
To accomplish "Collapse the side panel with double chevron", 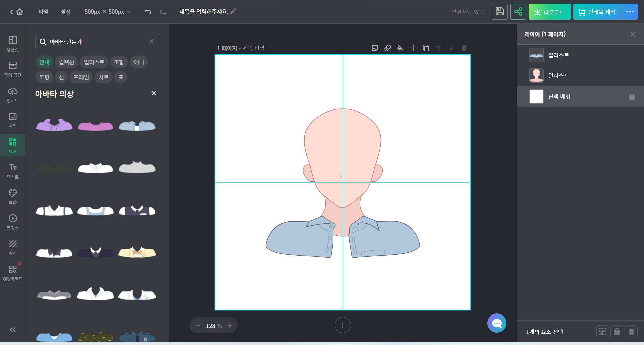I will click(13, 330).
